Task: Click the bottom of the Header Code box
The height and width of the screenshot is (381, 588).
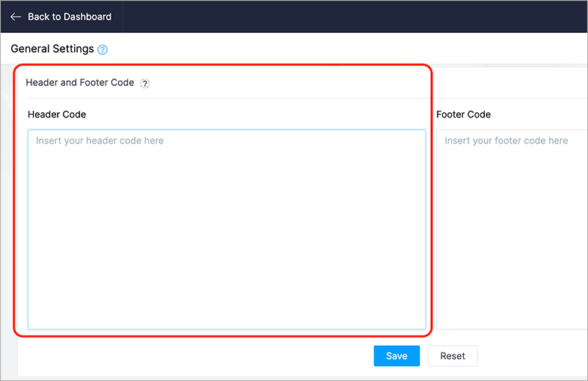Action: pos(227,318)
